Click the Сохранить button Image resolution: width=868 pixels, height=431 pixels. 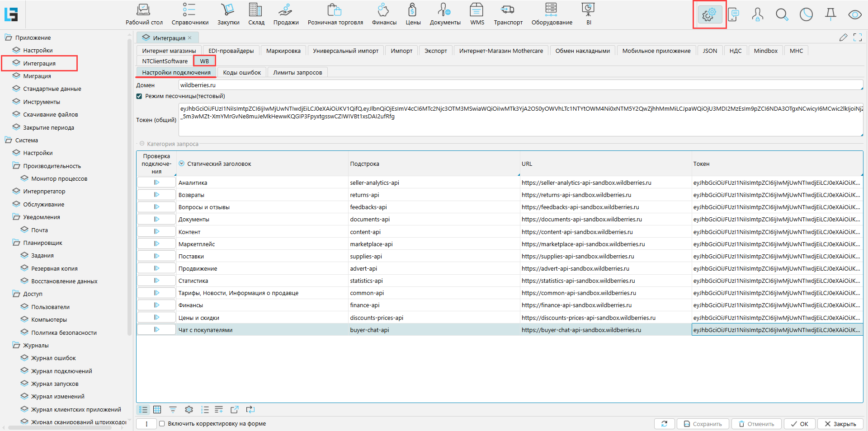[703, 424]
